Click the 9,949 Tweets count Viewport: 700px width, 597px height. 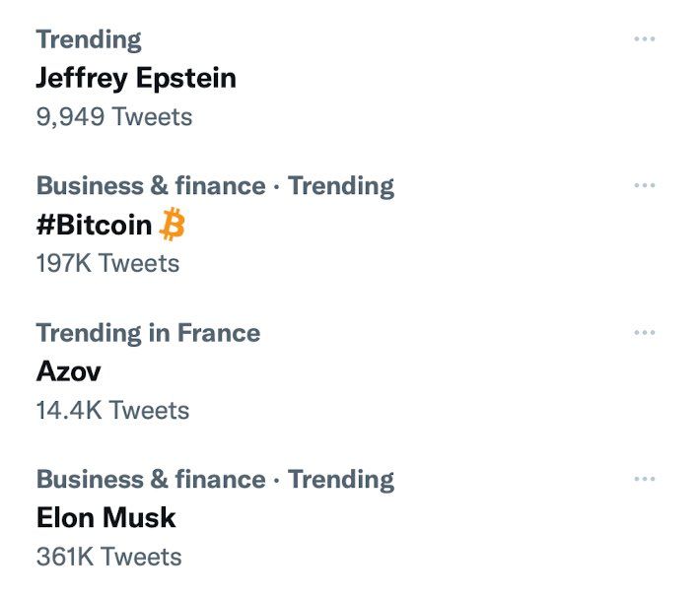tap(114, 117)
